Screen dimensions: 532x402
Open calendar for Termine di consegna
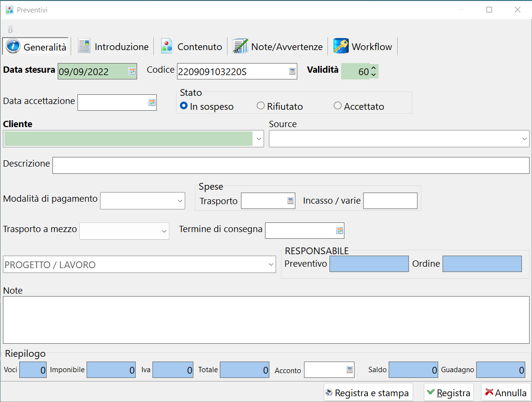coord(339,231)
